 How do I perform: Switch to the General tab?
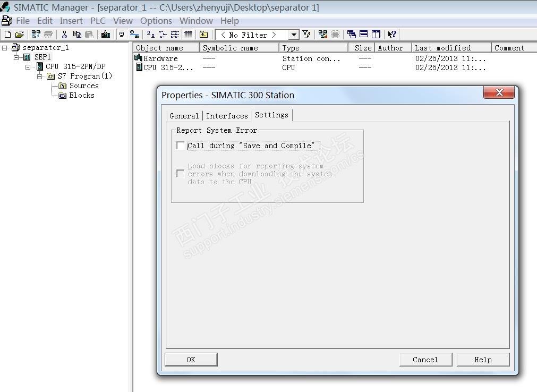(x=184, y=116)
